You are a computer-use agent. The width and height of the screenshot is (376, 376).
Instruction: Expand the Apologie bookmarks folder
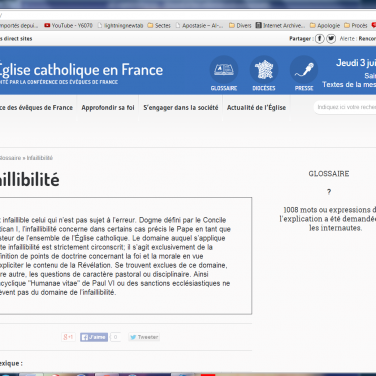pyautogui.click(x=325, y=25)
